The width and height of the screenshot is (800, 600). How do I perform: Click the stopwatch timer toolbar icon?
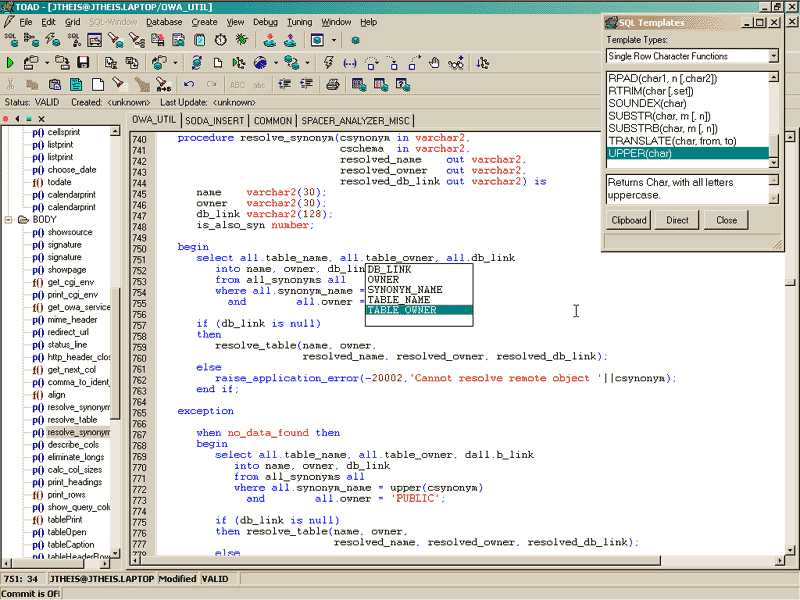[220, 40]
